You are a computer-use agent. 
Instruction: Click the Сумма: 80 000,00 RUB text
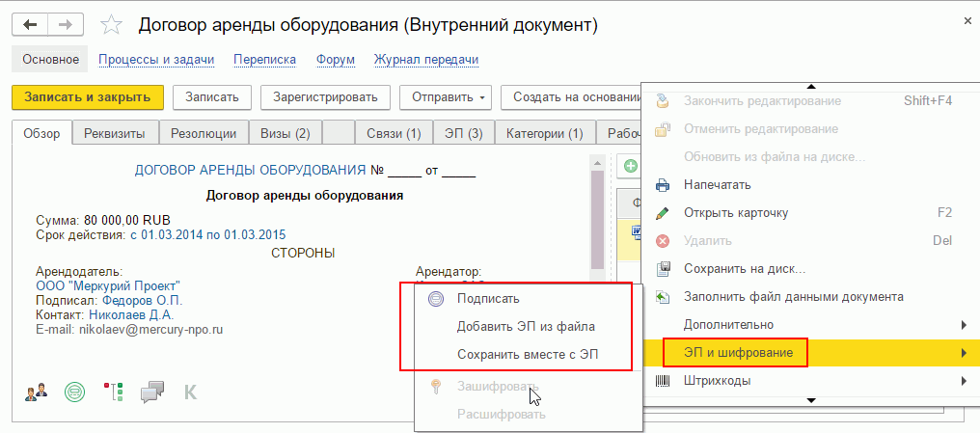[103, 221]
